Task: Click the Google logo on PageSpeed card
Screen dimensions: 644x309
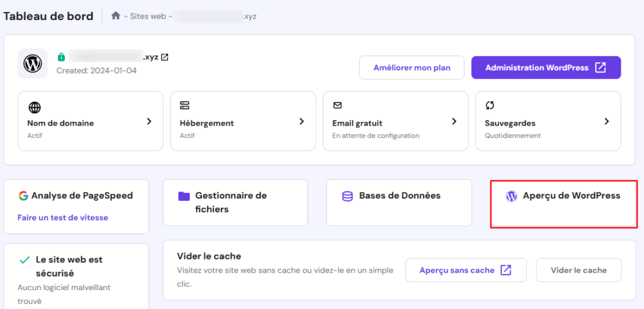Action: coord(23,196)
